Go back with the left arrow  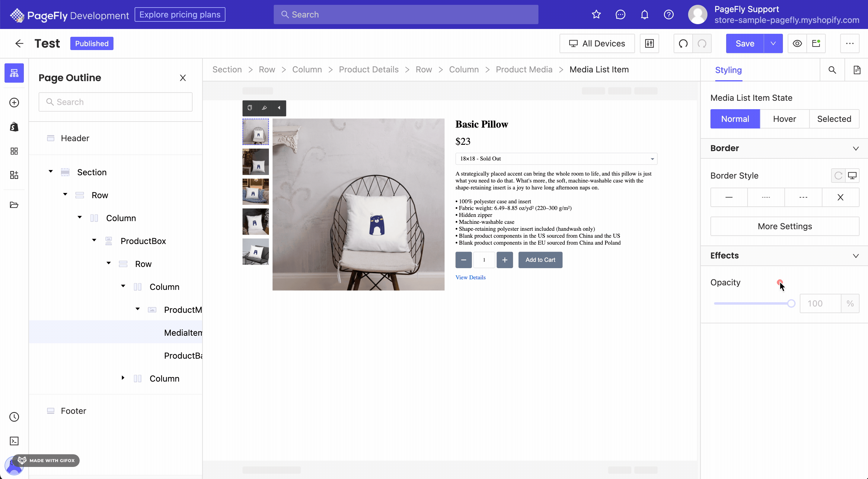19,43
